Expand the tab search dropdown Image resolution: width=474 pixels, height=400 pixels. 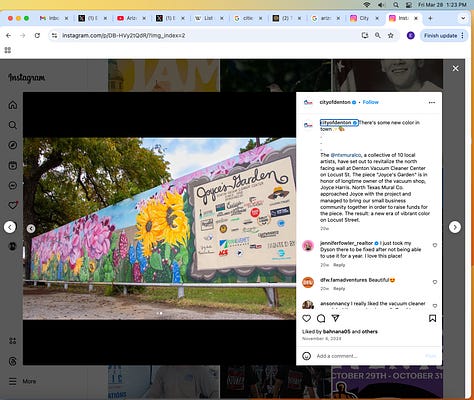coord(463,18)
